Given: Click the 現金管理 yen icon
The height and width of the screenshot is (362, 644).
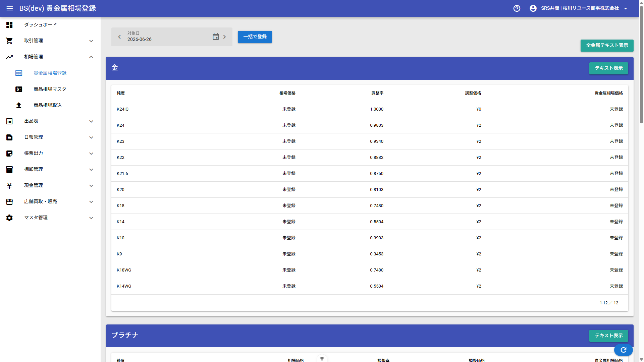Looking at the screenshot, I should tap(9, 186).
